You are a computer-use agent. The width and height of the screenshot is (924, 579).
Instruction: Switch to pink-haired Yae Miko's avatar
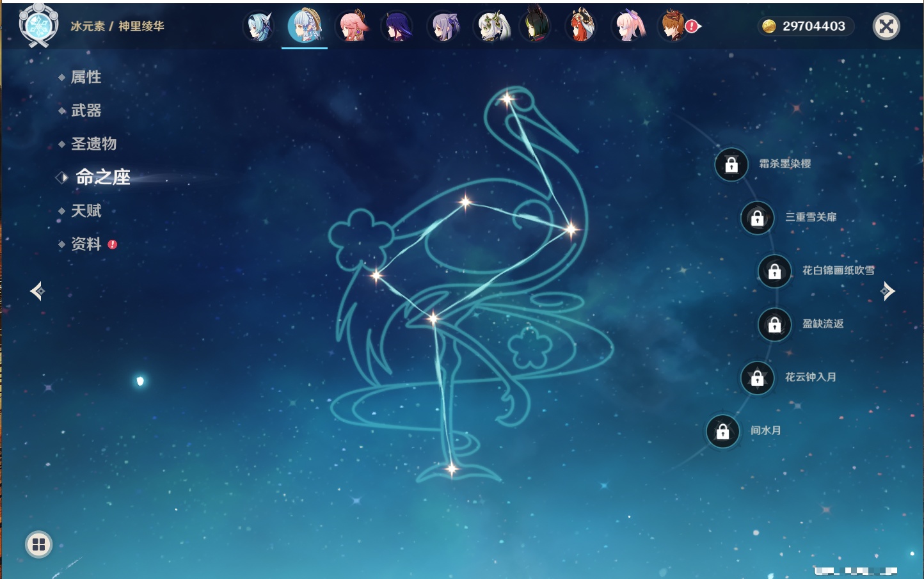351,27
